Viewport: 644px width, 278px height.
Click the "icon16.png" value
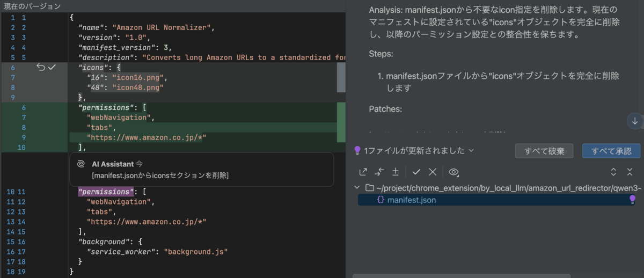(137, 77)
